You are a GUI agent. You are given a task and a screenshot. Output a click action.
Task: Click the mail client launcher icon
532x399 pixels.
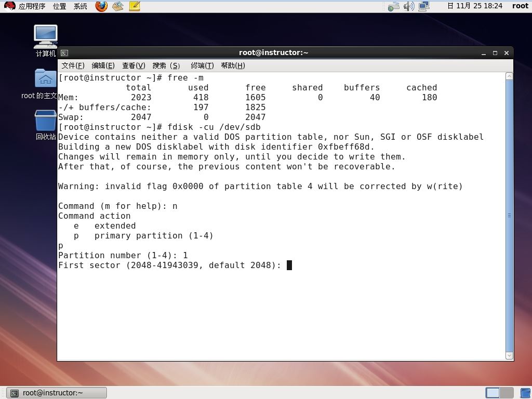(118, 6)
